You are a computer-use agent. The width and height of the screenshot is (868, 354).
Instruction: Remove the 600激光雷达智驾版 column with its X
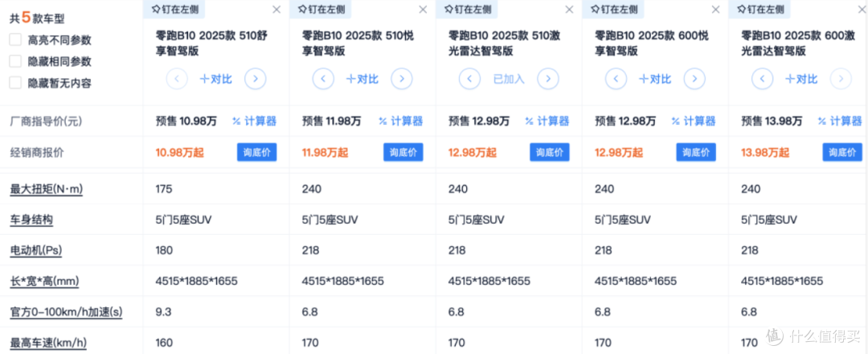point(862,10)
